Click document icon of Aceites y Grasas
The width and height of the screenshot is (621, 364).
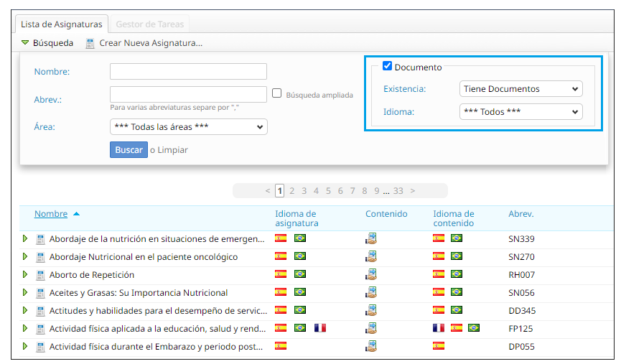click(x=40, y=293)
